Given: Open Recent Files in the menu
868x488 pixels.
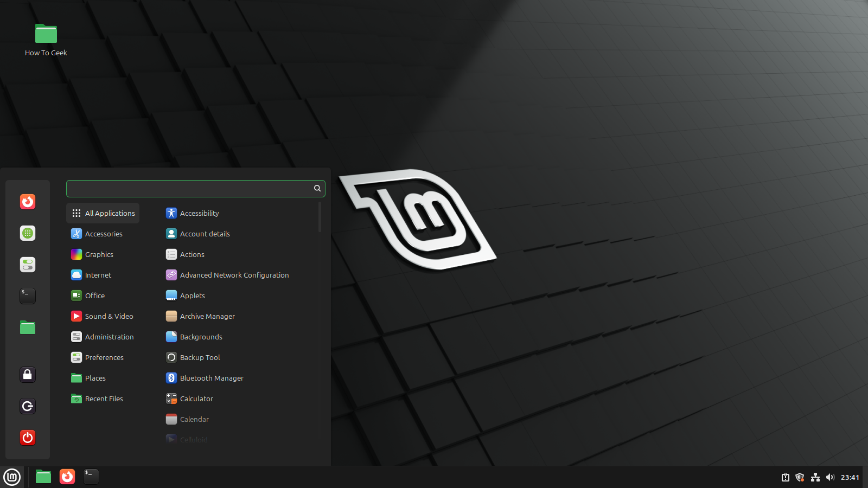Looking at the screenshot, I should click(104, 399).
